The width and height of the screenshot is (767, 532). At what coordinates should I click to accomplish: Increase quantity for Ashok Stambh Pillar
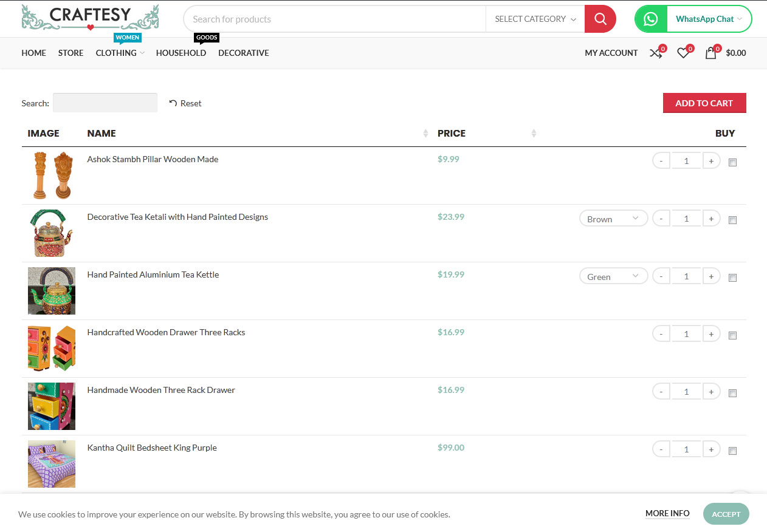click(x=711, y=161)
